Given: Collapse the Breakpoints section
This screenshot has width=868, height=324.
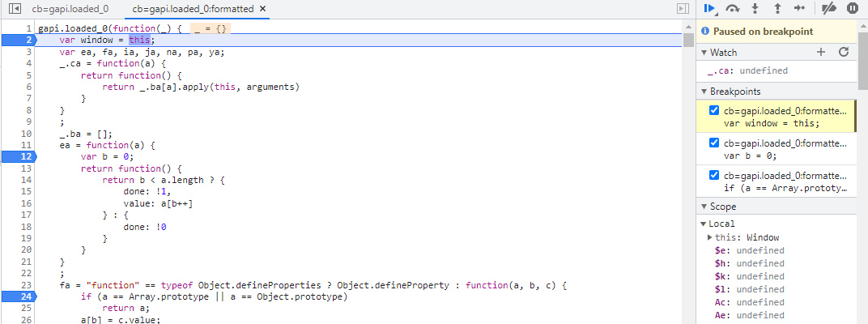Looking at the screenshot, I should 704,92.
